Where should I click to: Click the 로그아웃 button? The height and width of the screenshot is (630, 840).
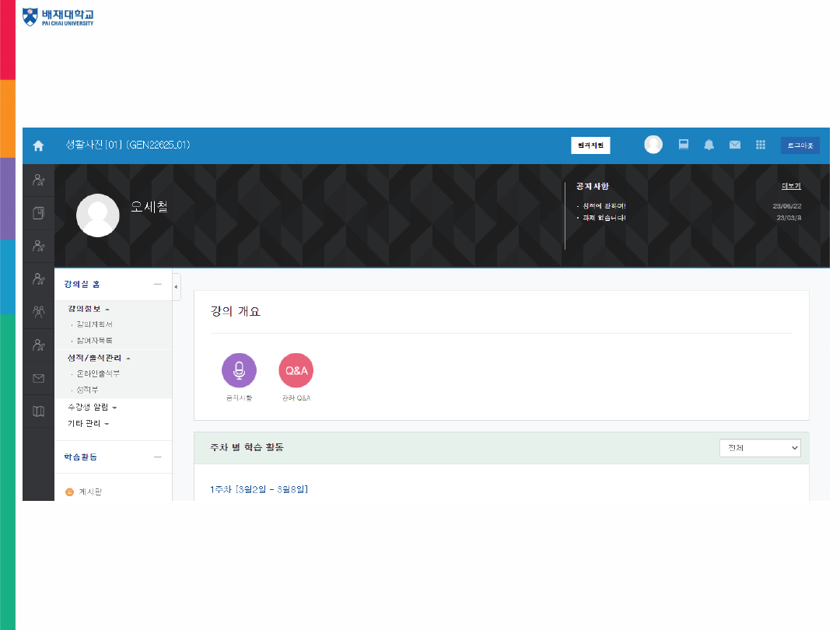(x=800, y=145)
